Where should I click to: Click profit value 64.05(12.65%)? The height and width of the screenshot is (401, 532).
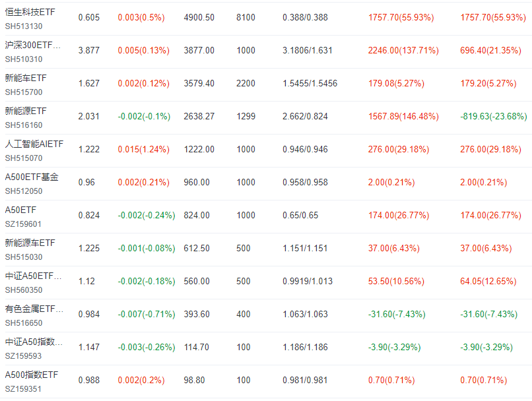pos(488,281)
